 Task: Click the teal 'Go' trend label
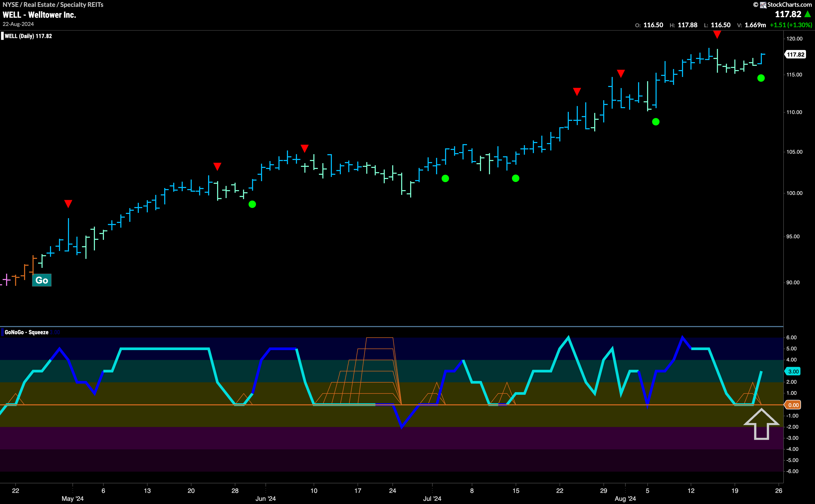[42, 280]
